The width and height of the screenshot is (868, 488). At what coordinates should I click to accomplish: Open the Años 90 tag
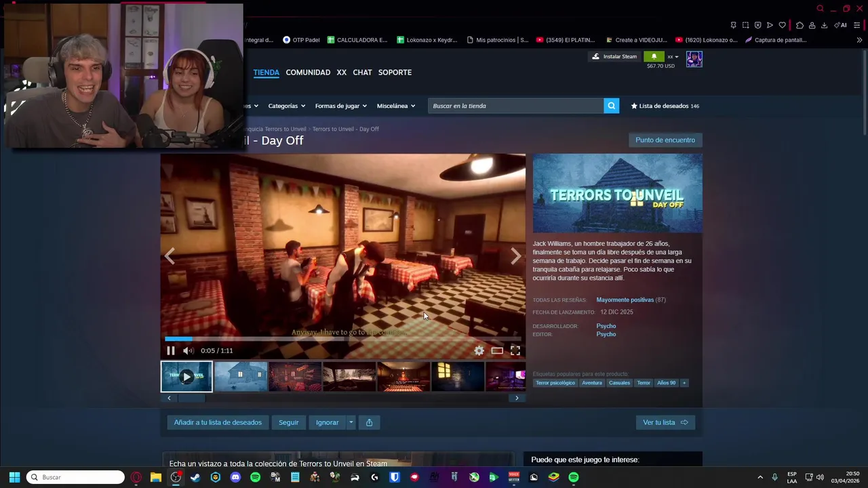pyautogui.click(x=666, y=383)
